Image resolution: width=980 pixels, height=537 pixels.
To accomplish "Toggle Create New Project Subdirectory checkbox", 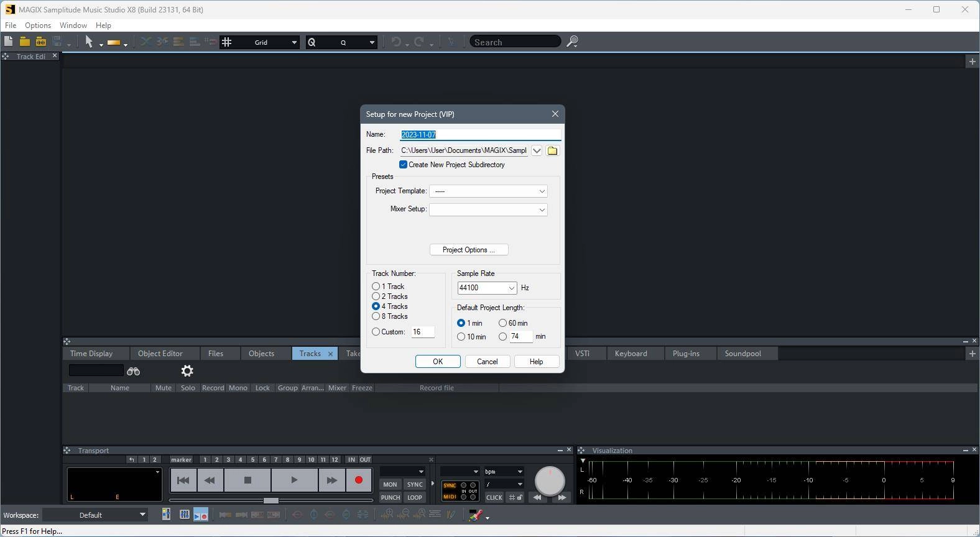I will (403, 165).
